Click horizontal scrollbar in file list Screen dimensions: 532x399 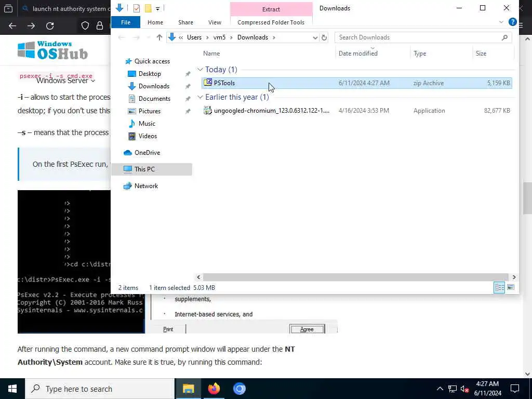(355, 277)
